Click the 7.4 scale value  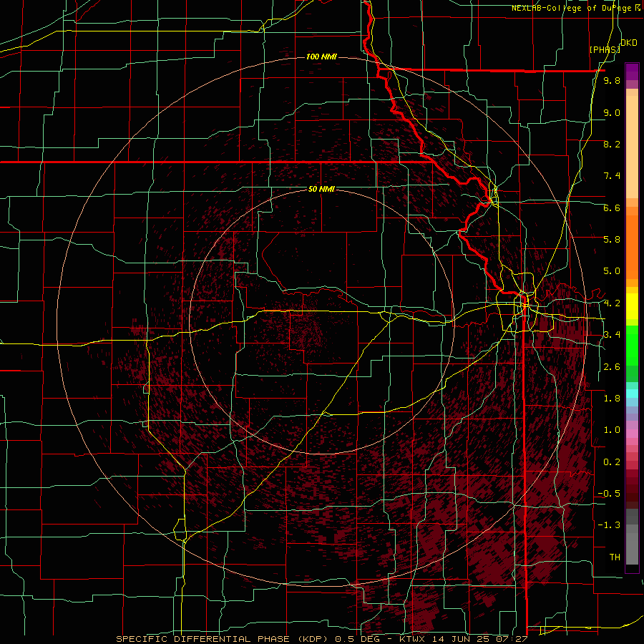pos(612,176)
